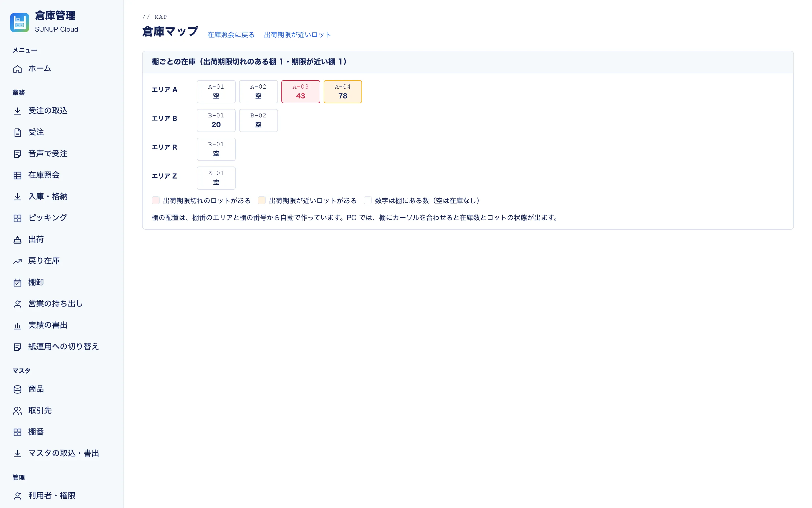Click the 倉庫管理 app logo icon
The image size is (812, 508).
pyautogui.click(x=19, y=23)
